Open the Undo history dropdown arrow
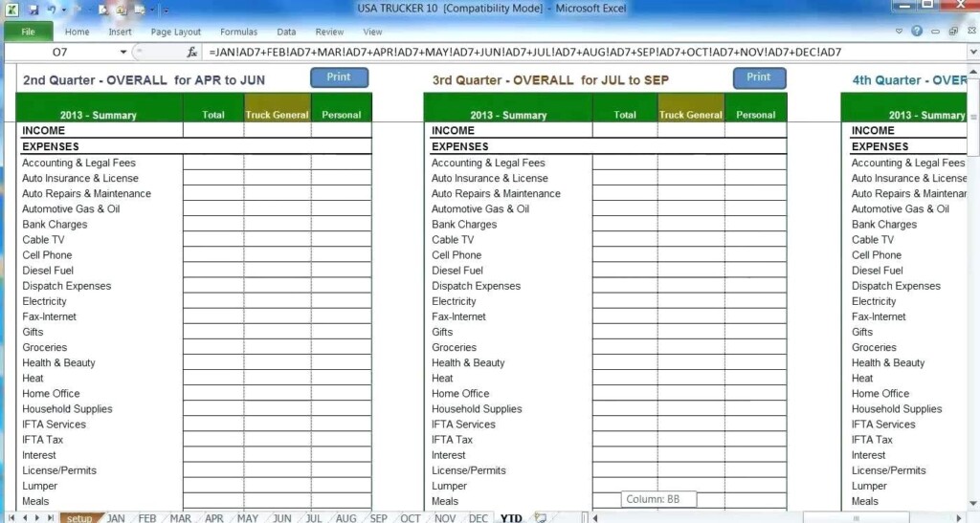980x523 pixels. (x=63, y=11)
